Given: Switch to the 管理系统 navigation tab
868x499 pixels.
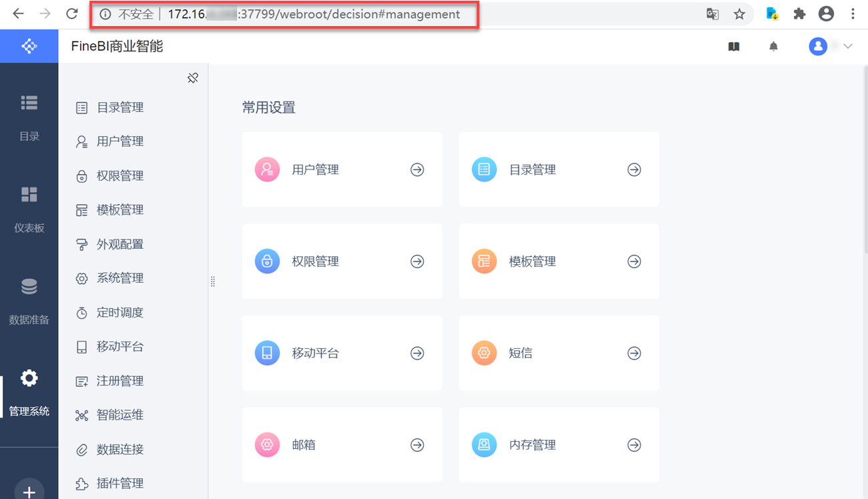Looking at the screenshot, I should point(29,393).
